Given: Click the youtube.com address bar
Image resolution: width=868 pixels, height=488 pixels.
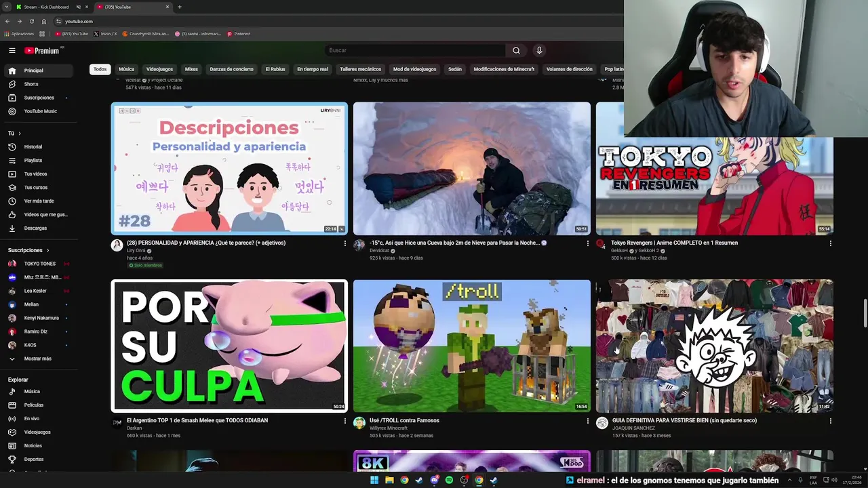Looking at the screenshot, I should click(79, 21).
